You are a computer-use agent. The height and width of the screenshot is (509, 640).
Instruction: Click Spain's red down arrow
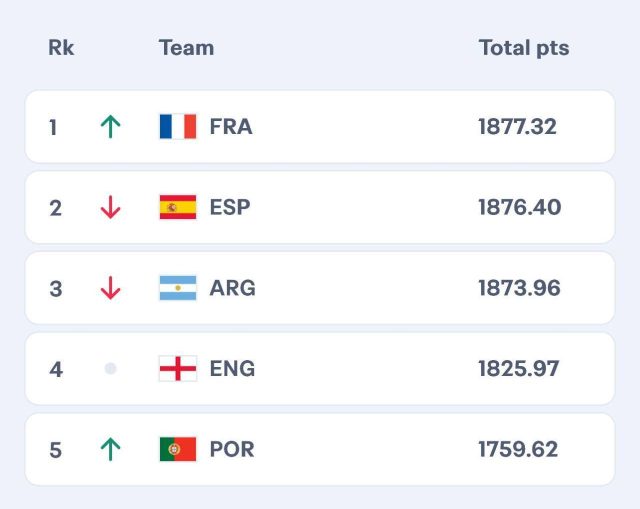point(110,207)
